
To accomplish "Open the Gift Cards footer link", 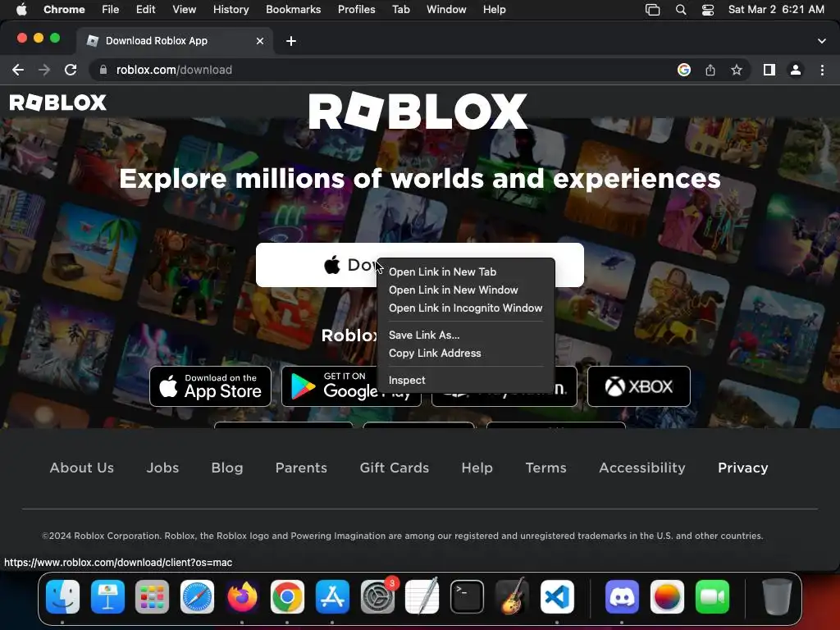I will tap(395, 468).
